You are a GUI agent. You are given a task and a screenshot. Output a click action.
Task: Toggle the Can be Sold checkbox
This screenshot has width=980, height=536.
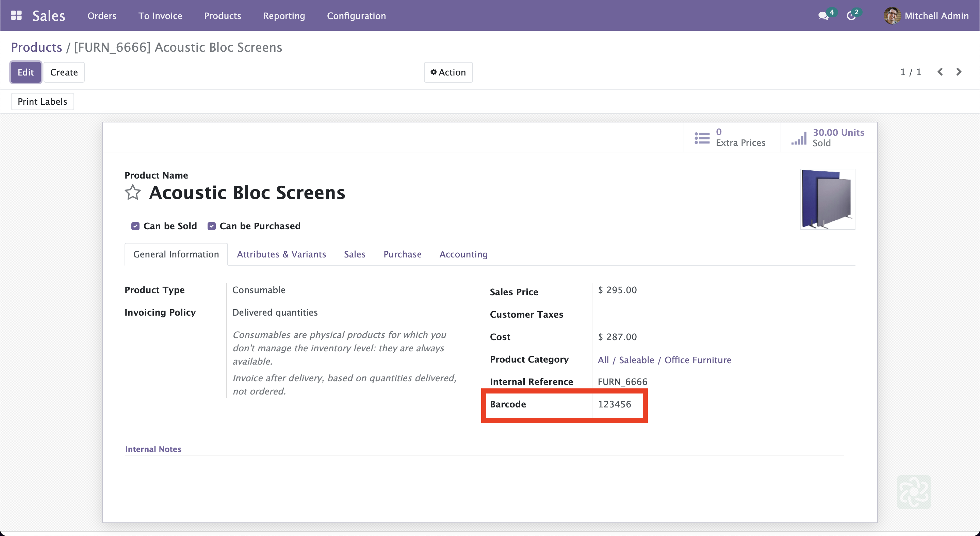(135, 226)
